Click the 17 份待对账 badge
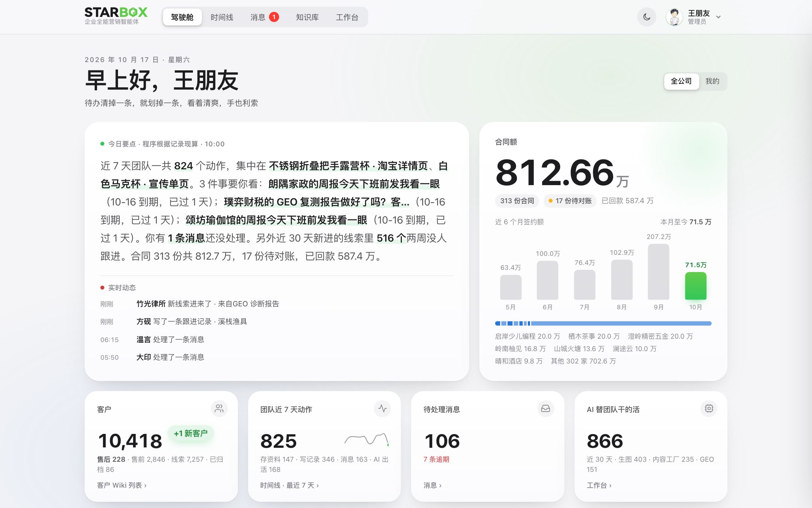Screen dimensions: 812x508 click(570, 201)
